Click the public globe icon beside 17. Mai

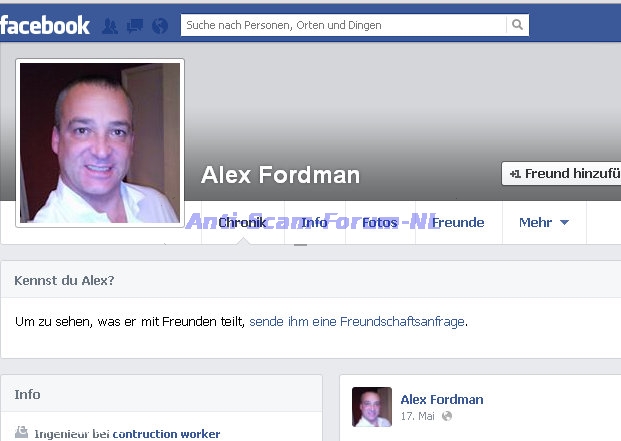click(447, 416)
